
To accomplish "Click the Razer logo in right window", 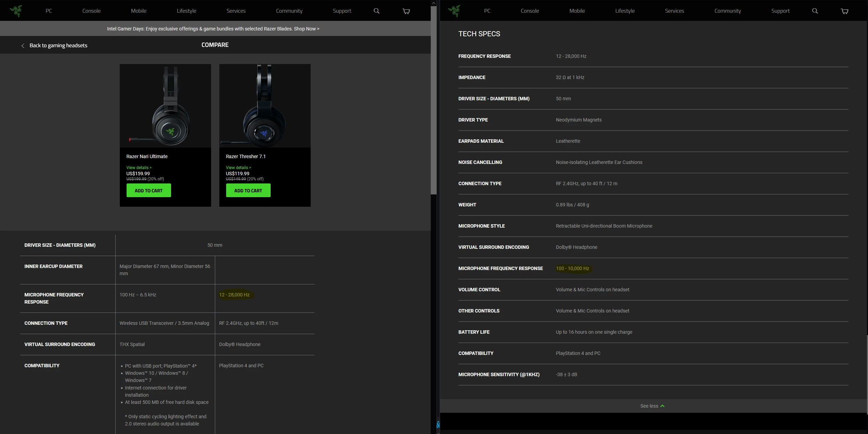I will pyautogui.click(x=454, y=11).
